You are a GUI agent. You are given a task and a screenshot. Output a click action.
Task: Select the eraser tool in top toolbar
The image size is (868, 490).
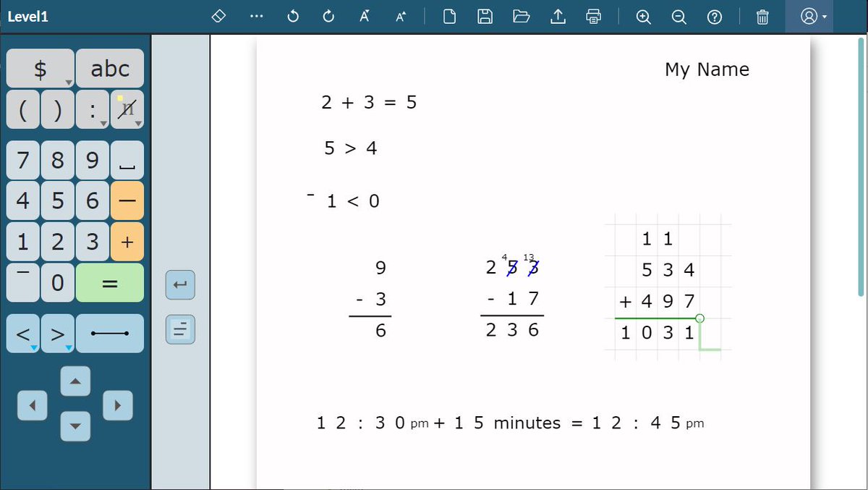click(219, 16)
